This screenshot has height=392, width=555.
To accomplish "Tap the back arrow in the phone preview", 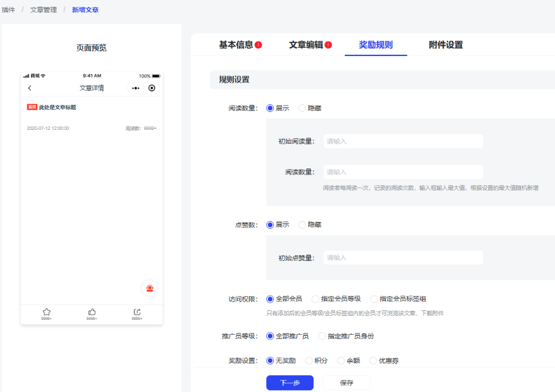I will coord(30,88).
